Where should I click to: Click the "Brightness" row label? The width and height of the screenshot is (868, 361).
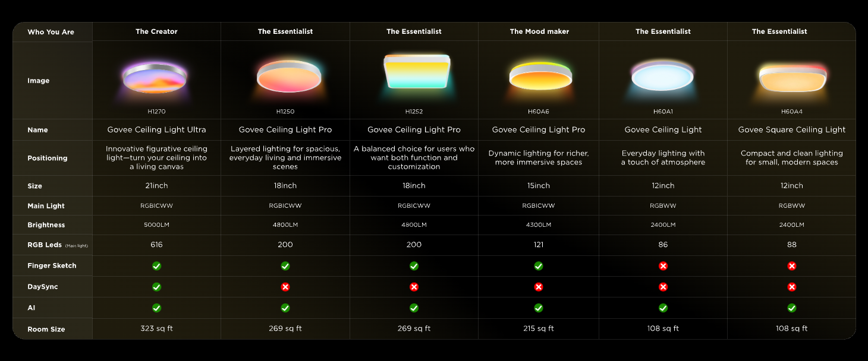pos(46,225)
